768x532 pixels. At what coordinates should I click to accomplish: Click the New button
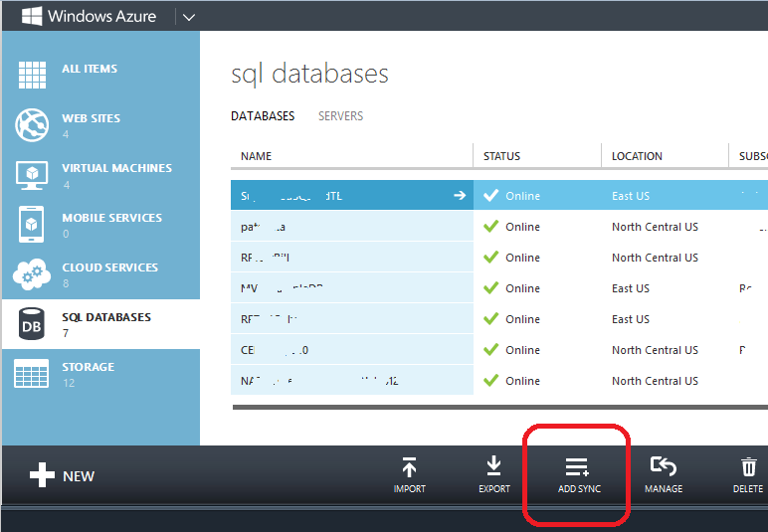tap(62, 476)
